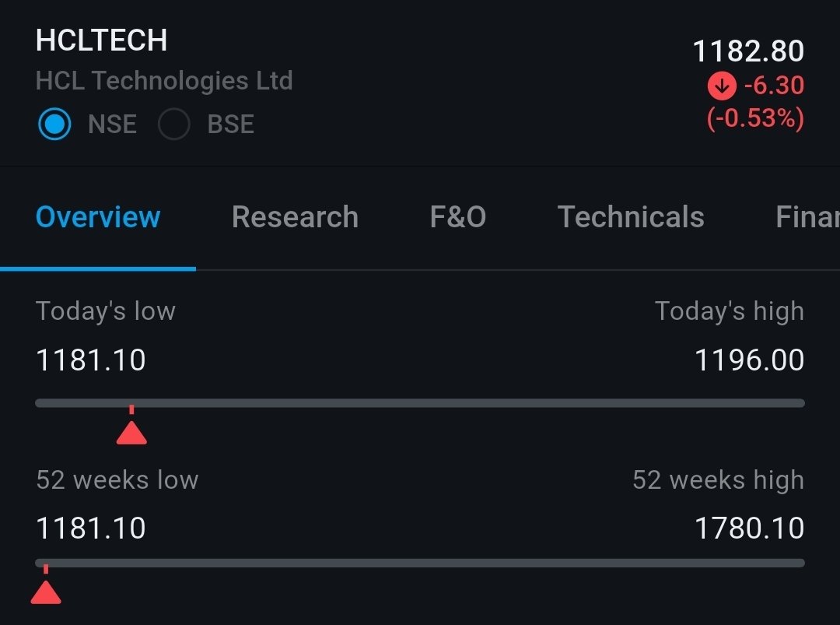Click the red triangle marker on today's range
This screenshot has width=840, height=625.
point(131,433)
